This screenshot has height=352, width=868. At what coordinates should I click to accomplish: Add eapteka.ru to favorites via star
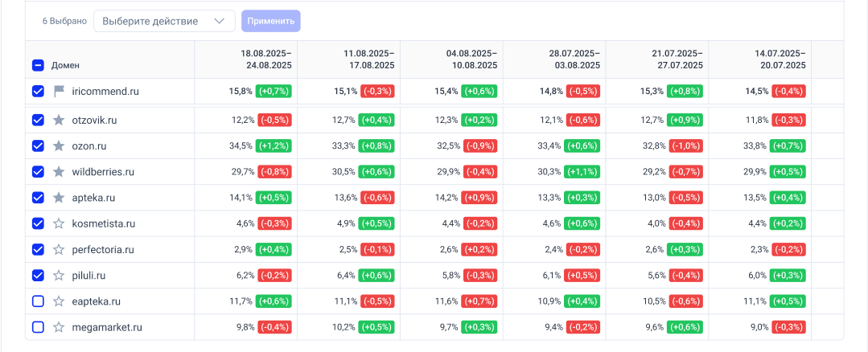coord(59,301)
